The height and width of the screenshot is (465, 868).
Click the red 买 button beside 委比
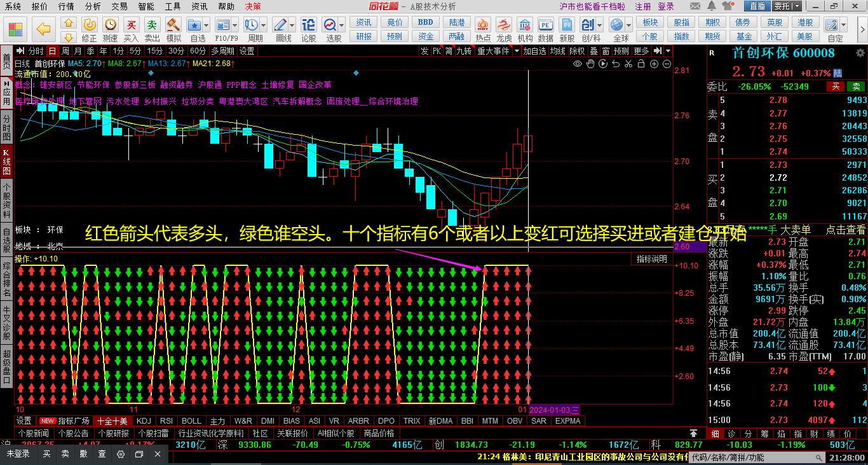click(x=836, y=87)
